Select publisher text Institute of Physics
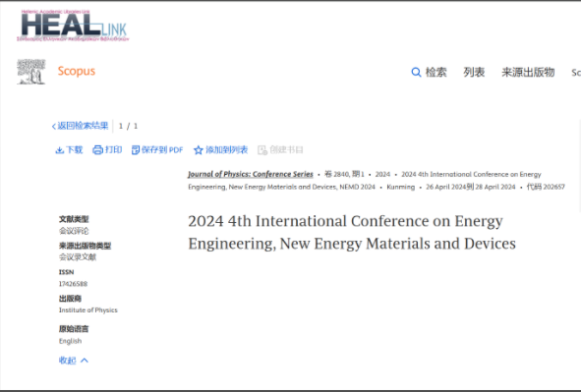 [x=88, y=310]
